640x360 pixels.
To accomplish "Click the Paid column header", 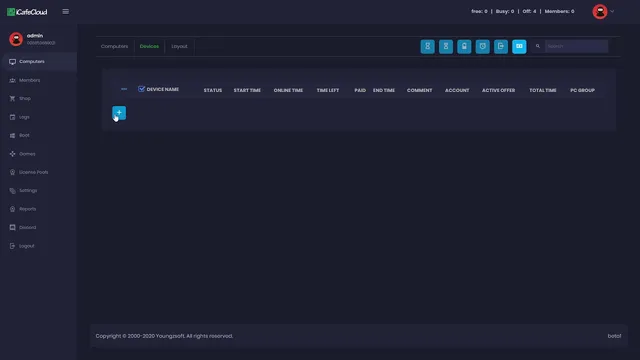I will point(360,90).
